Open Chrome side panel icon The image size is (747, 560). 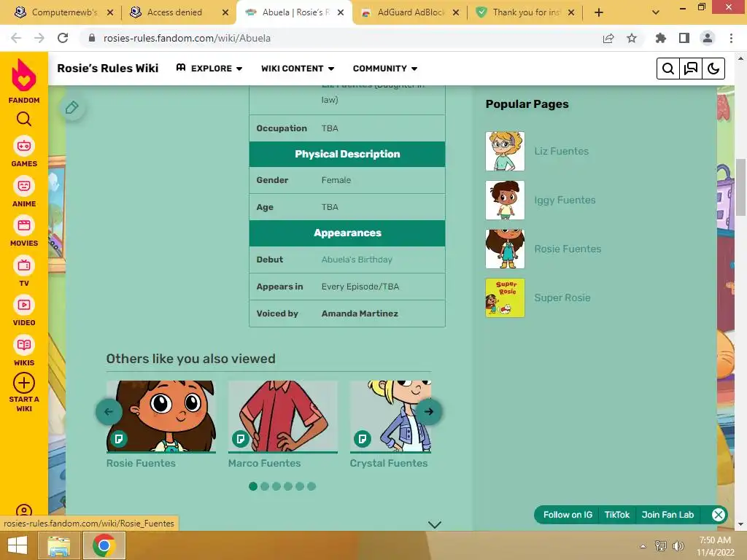point(684,38)
